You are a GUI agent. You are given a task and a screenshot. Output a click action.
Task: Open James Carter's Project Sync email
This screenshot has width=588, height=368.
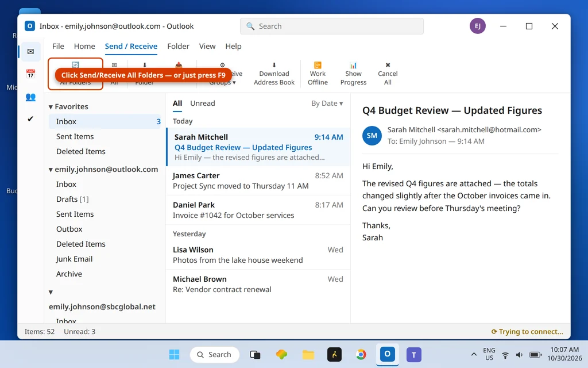(x=258, y=181)
